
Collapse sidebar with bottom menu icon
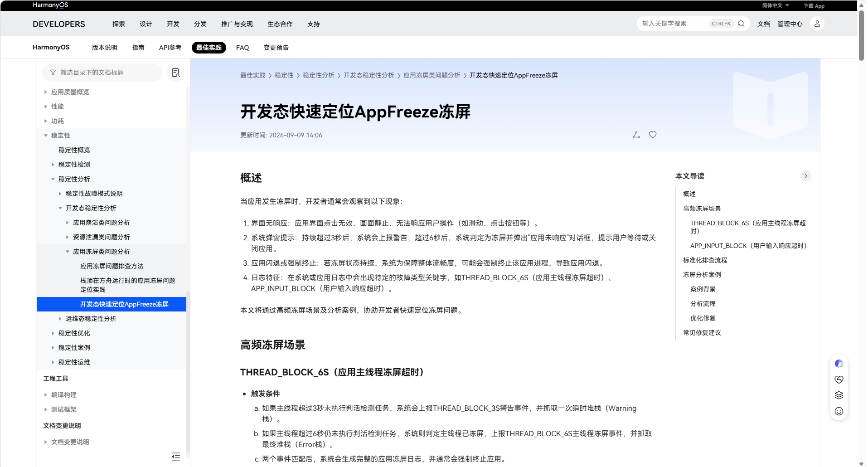176,457
